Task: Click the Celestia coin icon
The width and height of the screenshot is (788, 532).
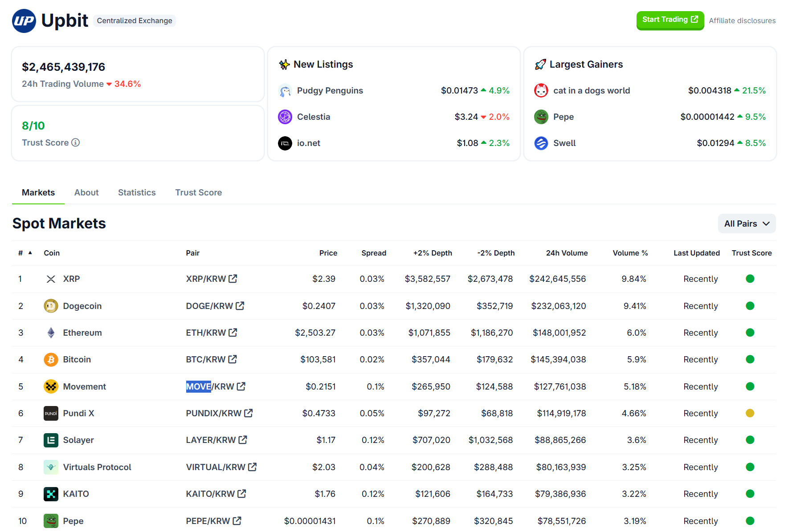Action: [285, 117]
